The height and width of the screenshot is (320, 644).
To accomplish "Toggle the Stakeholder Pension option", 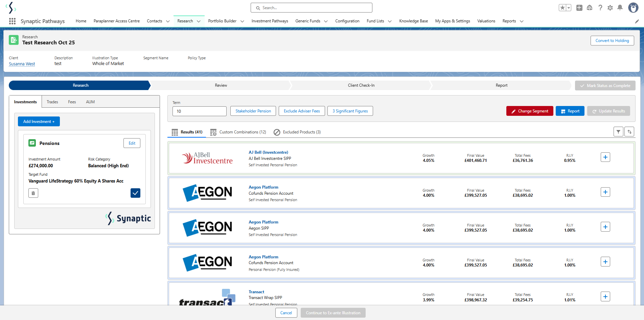I will pos(253,111).
